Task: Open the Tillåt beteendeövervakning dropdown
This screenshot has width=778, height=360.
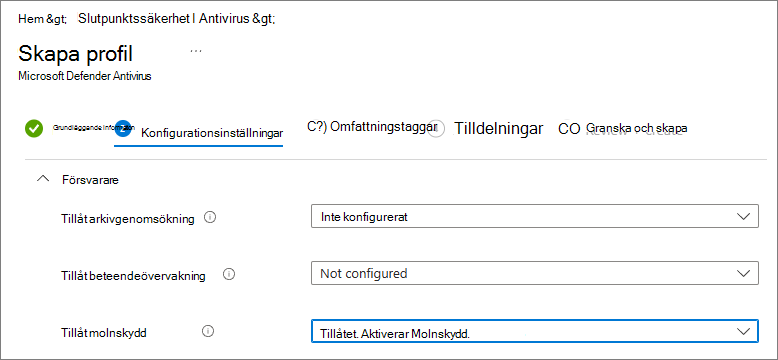Action: click(x=535, y=273)
